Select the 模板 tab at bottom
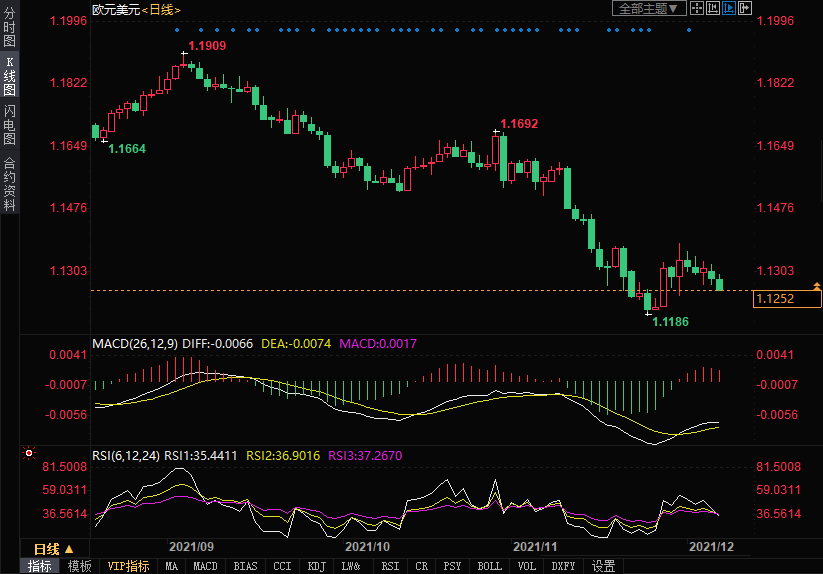The image size is (823, 574). [x=79, y=566]
